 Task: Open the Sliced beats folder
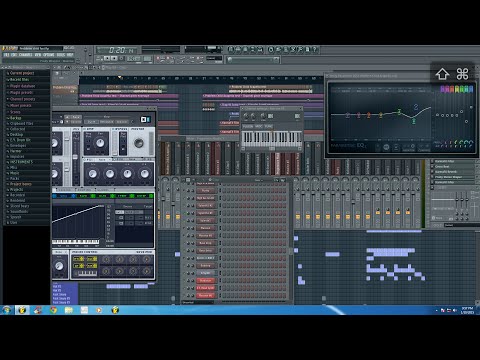pyautogui.click(x=19, y=206)
